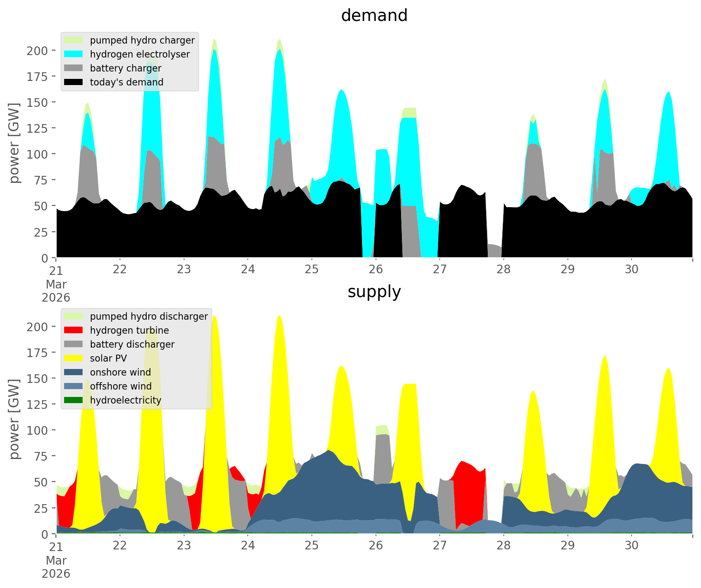
Task: Click the "supply" chart title
Action: click(x=374, y=292)
